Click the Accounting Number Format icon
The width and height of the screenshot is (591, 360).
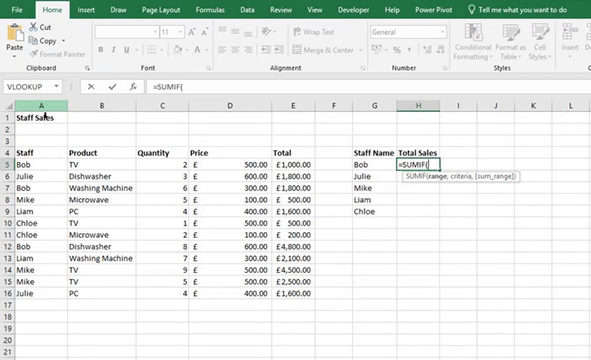pyautogui.click(x=376, y=49)
